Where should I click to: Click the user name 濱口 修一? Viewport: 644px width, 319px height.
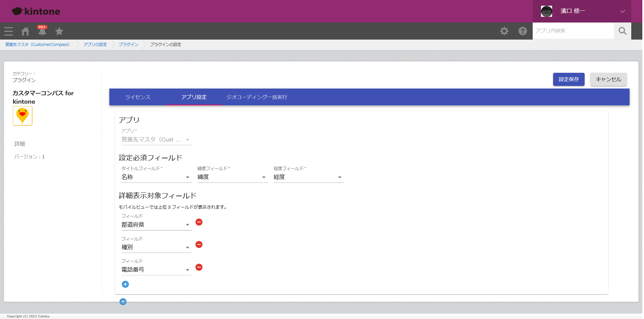[573, 11]
